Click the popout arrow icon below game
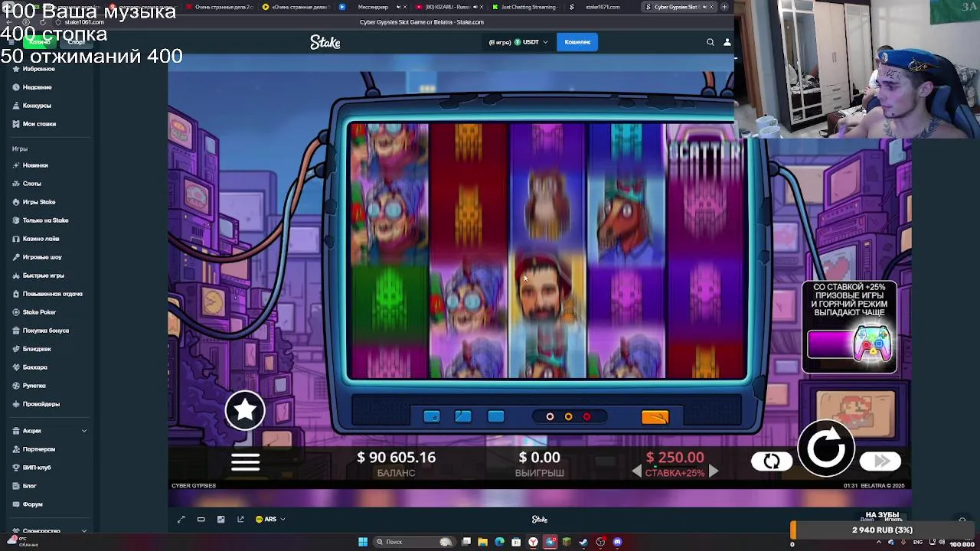 (x=240, y=520)
